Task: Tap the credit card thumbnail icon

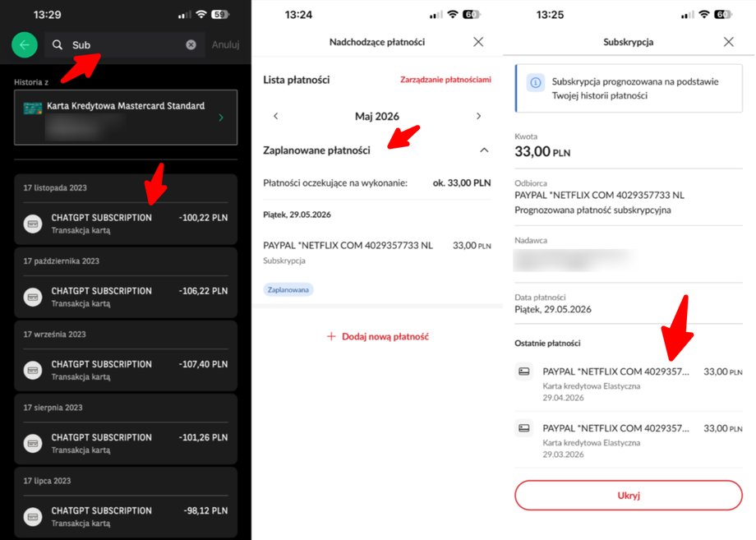Action: click(x=32, y=108)
